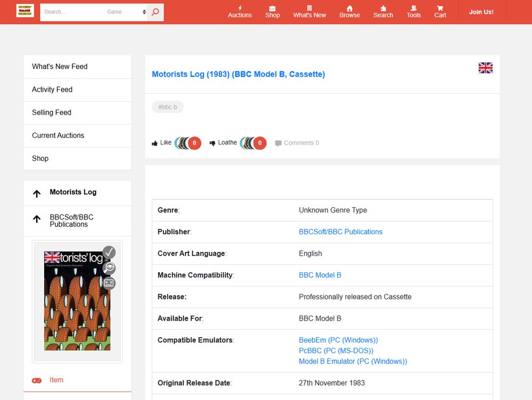The height and width of the screenshot is (400, 532).
Task: Click the Cover Art Language English value
Action: 311,254
